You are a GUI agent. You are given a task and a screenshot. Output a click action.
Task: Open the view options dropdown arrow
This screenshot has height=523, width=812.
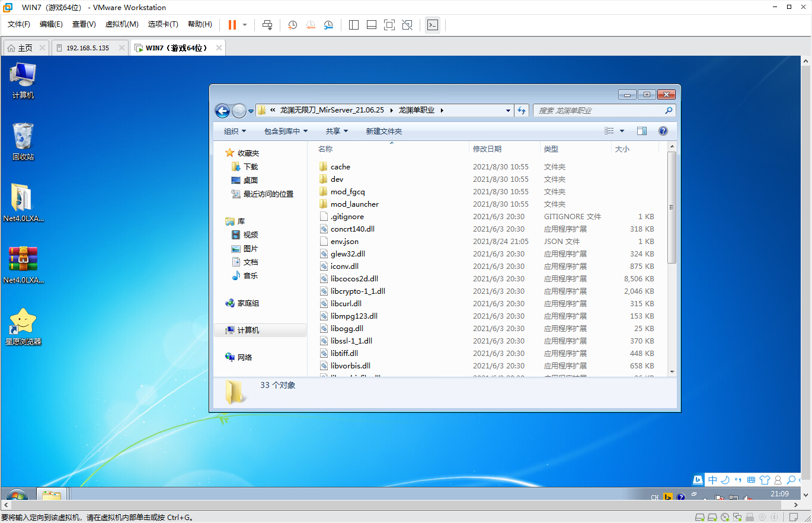tap(622, 131)
